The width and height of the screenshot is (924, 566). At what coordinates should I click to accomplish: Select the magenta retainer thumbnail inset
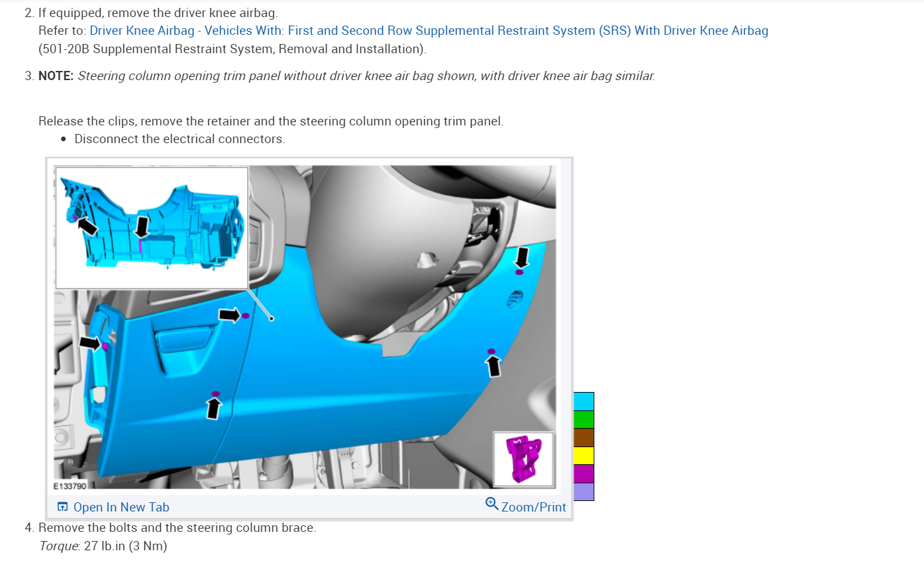point(523,459)
